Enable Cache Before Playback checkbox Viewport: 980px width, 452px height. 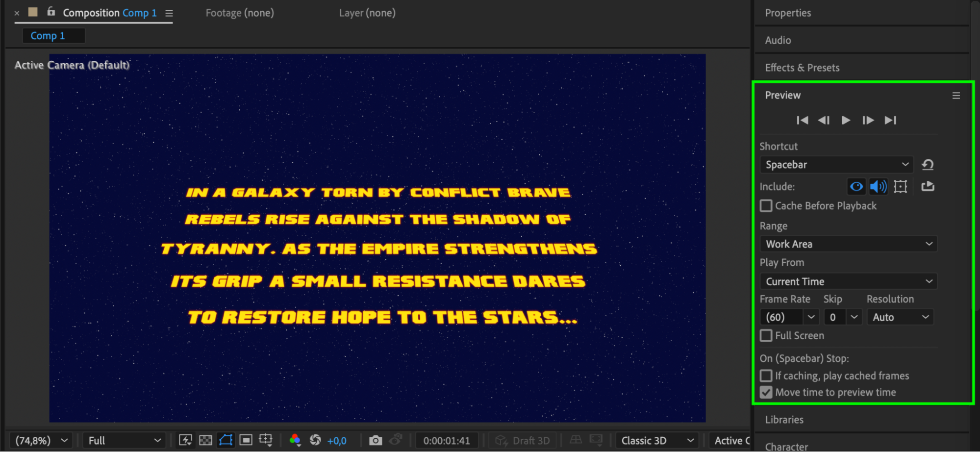pyautogui.click(x=766, y=206)
